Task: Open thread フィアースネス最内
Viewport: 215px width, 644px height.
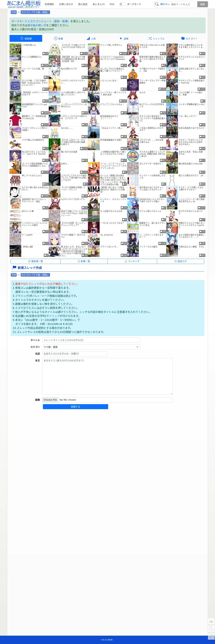Action: pyautogui.click(x=146, y=251)
